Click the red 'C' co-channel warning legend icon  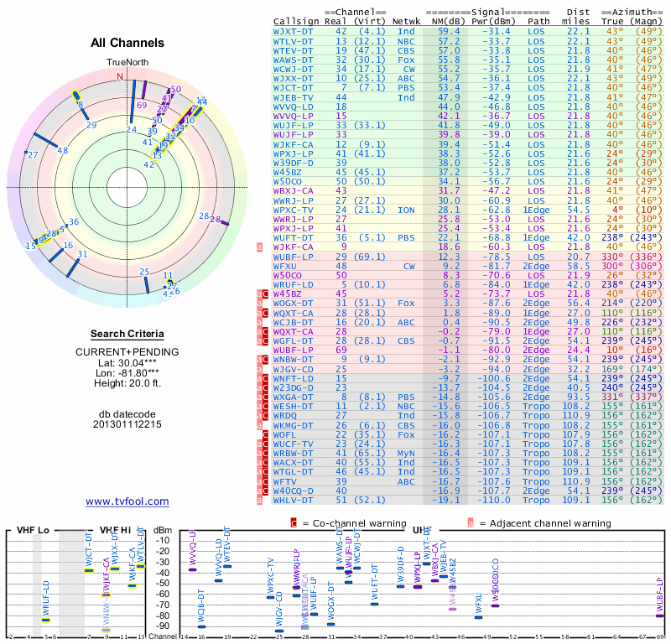294,523
